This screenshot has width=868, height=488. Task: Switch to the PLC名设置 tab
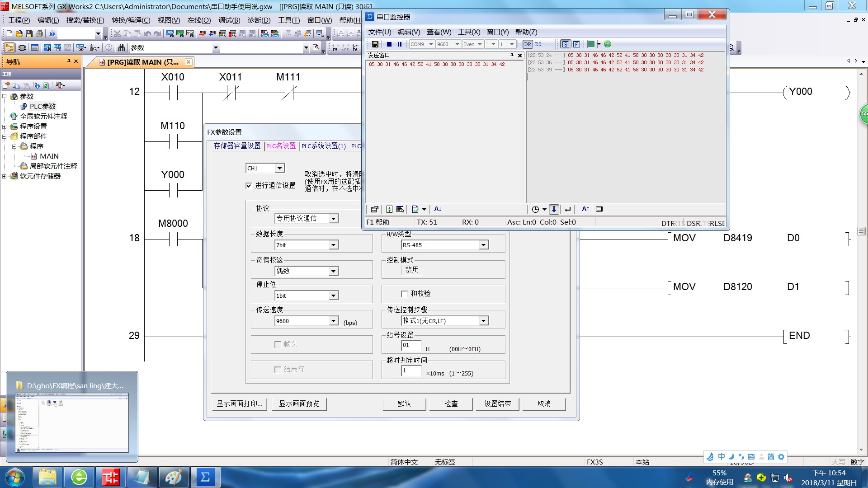point(281,146)
